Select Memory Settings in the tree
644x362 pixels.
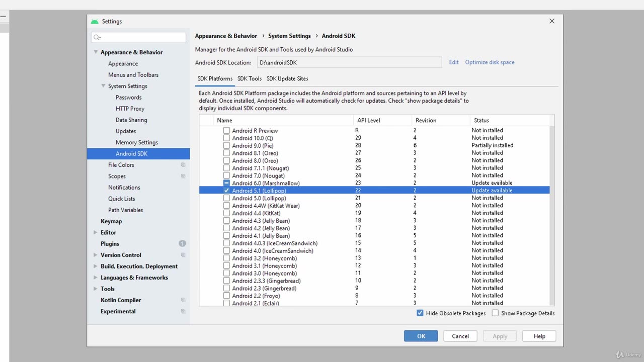click(137, 142)
